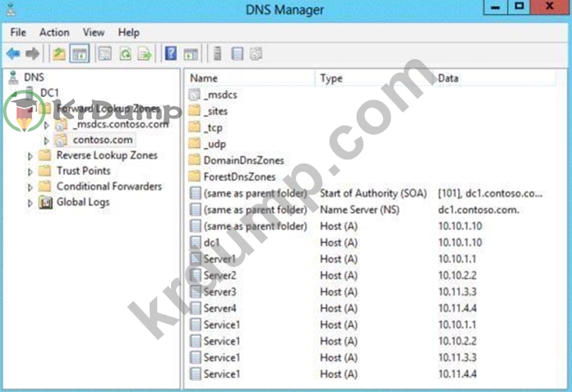This screenshot has height=392, width=572.
Task: Select the ForestDnsZones folder
Action: [239, 177]
